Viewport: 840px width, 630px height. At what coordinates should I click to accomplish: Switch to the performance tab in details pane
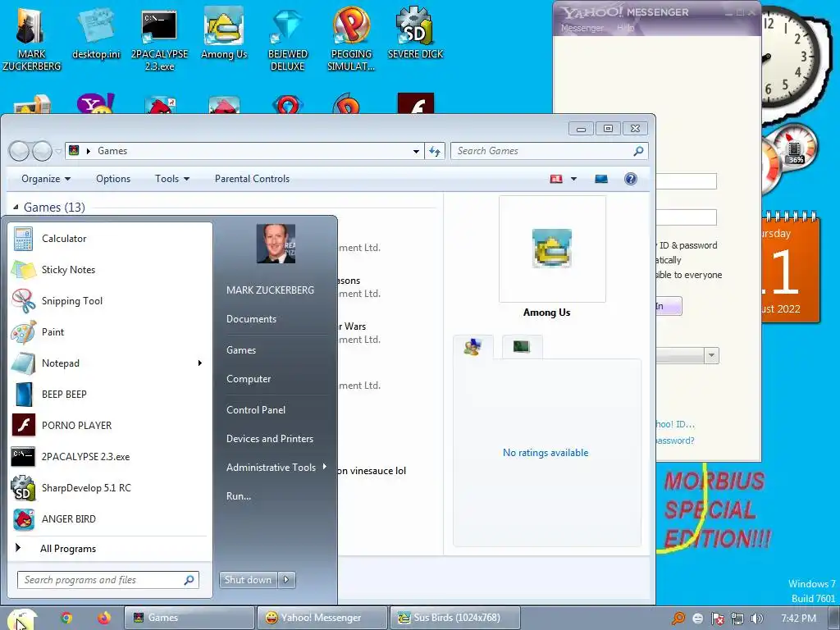[x=522, y=347]
